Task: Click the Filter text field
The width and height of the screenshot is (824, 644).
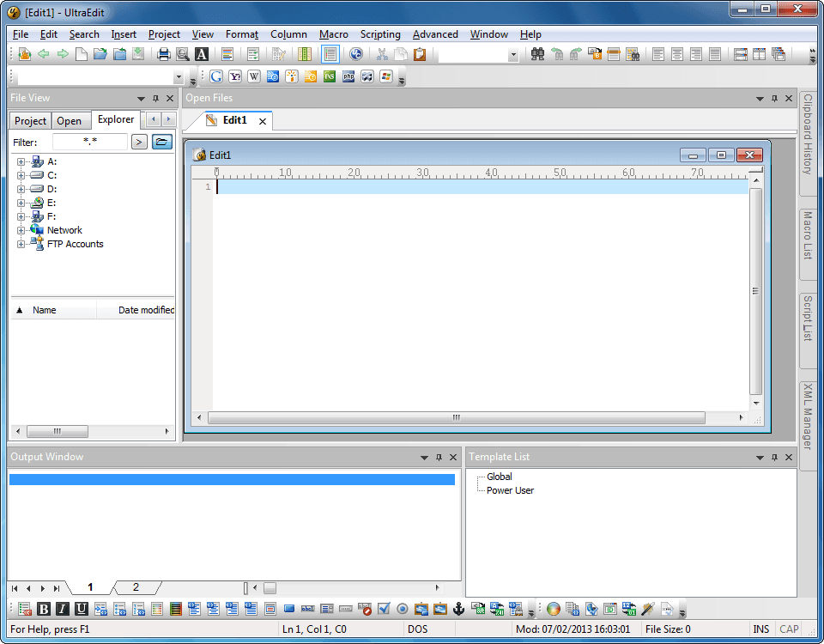Action: pos(90,142)
